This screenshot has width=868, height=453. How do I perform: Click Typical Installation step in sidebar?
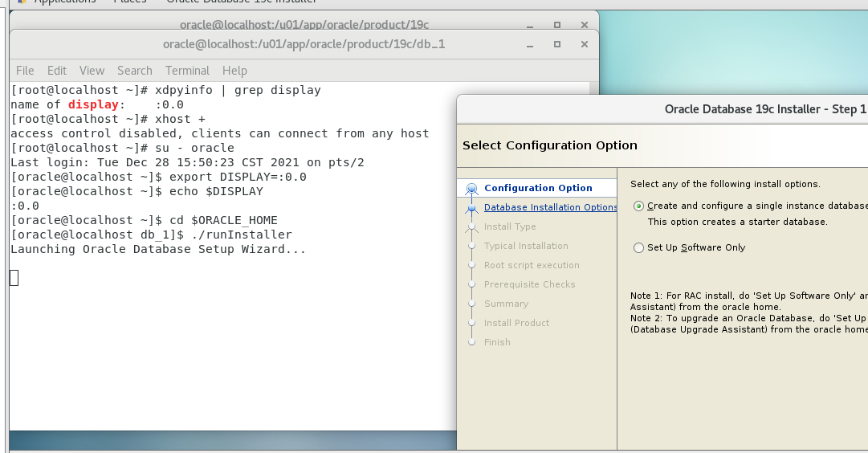(526, 246)
